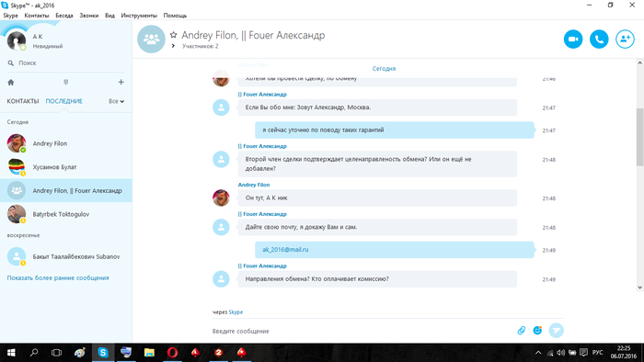
Task: Open File Explorer from the taskbar
Action: tap(149, 353)
